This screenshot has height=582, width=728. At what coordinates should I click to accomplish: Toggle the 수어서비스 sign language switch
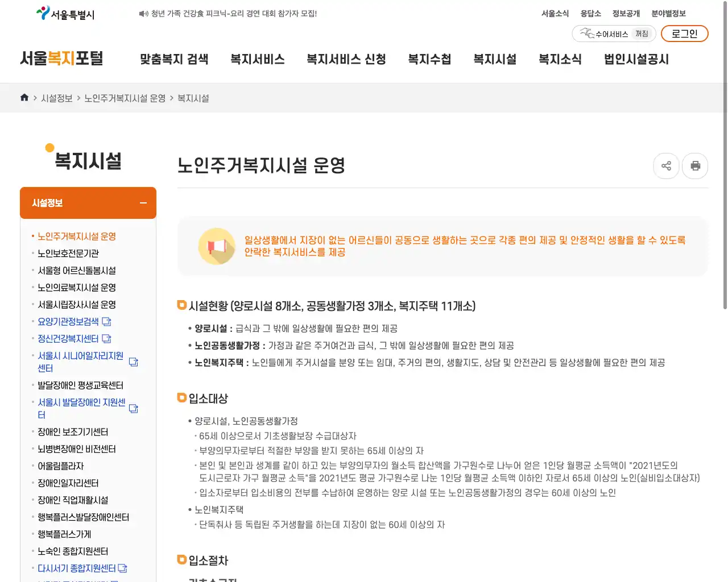614,34
